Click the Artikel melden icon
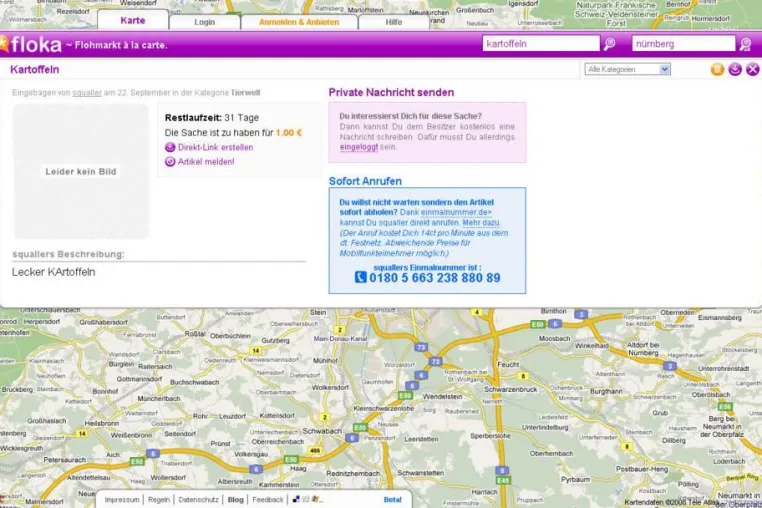The width and height of the screenshot is (762, 508). 170,162
